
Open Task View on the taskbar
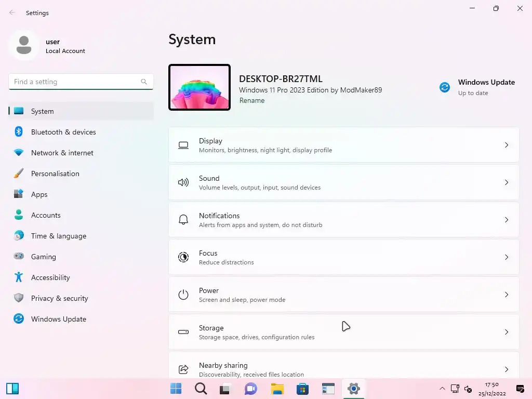pyautogui.click(x=224, y=389)
